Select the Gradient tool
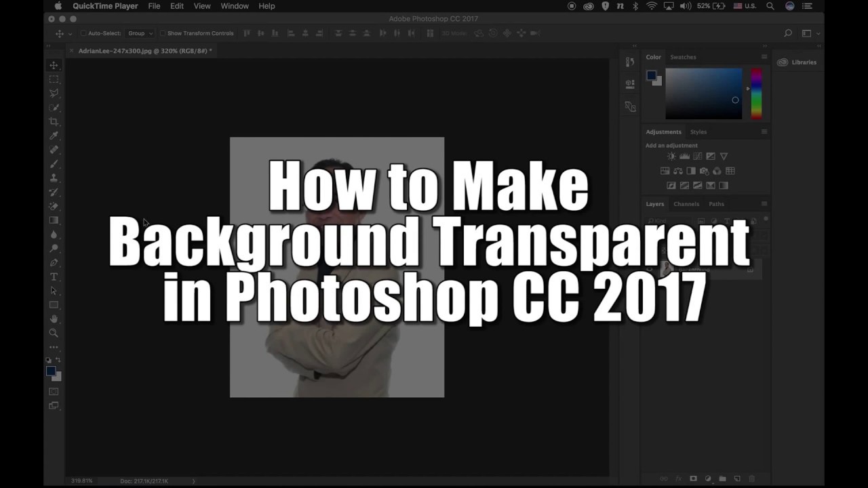Screen dimensions: 868x488 pyautogui.click(x=54, y=220)
